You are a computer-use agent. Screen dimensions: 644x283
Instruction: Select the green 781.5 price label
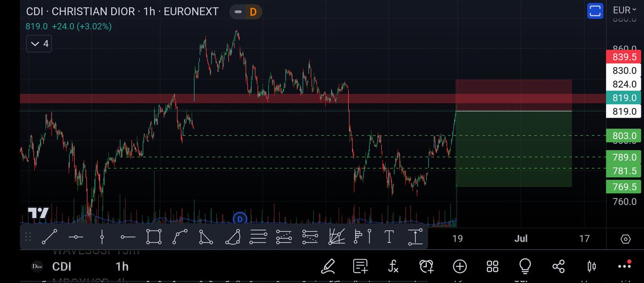tap(624, 170)
